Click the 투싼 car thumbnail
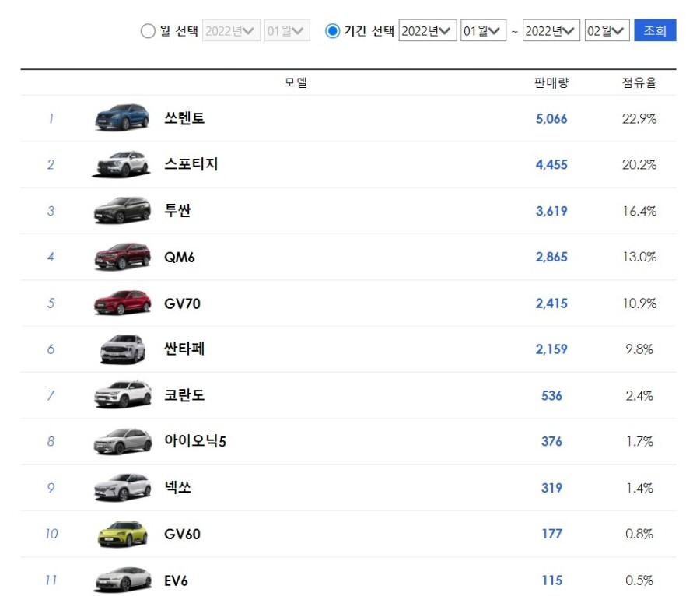700x596 pixels. (122, 210)
